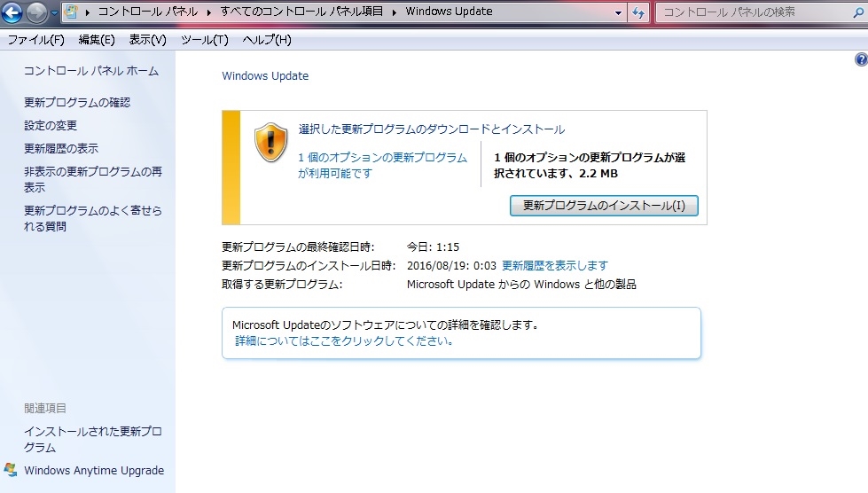Expand chevron before コントロール パネル breadcrumb
This screenshot has width=868, height=493.
(x=88, y=12)
